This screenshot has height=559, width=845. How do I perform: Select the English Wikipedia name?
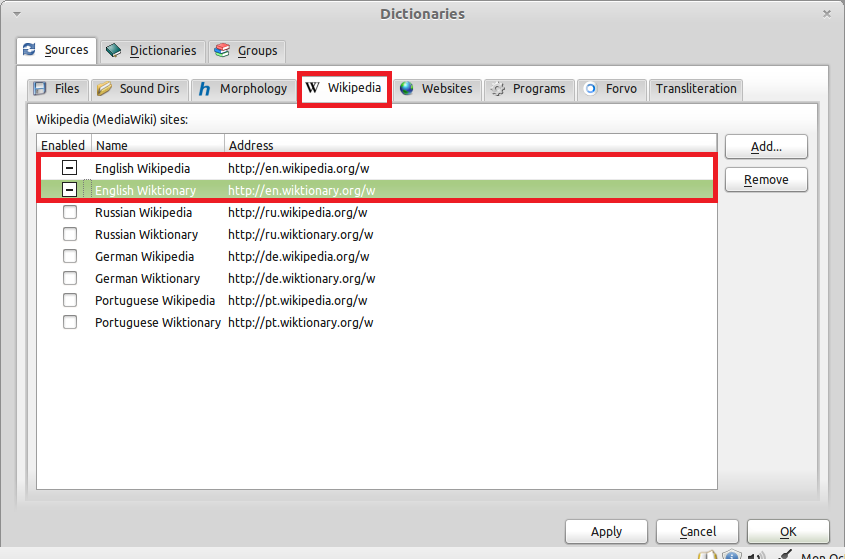click(142, 168)
